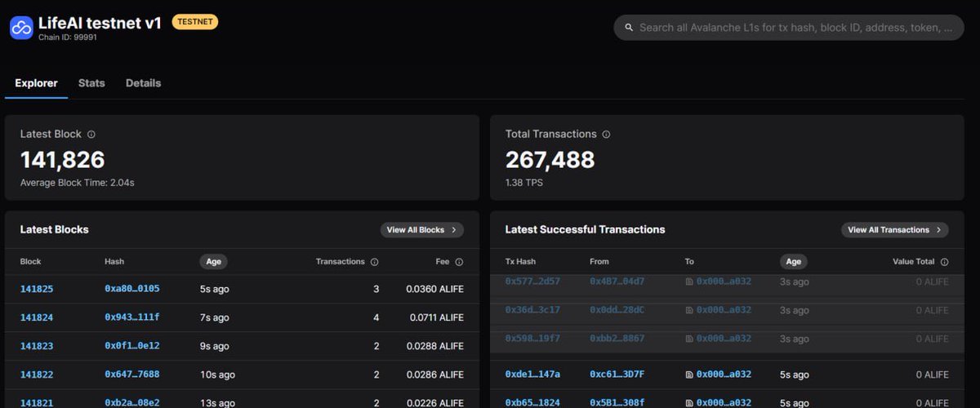
Task: Click the 0.0360 ALIFE fee value
Action: click(x=434, y=289)
